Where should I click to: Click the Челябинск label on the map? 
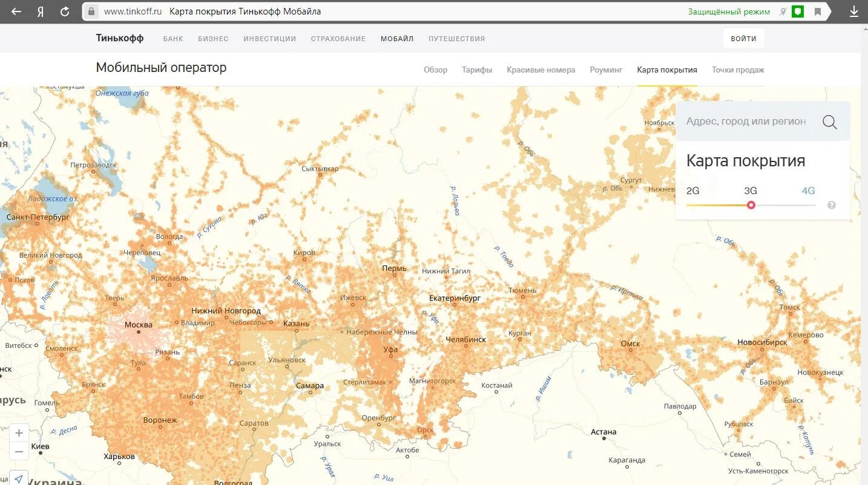click(466, 339)
